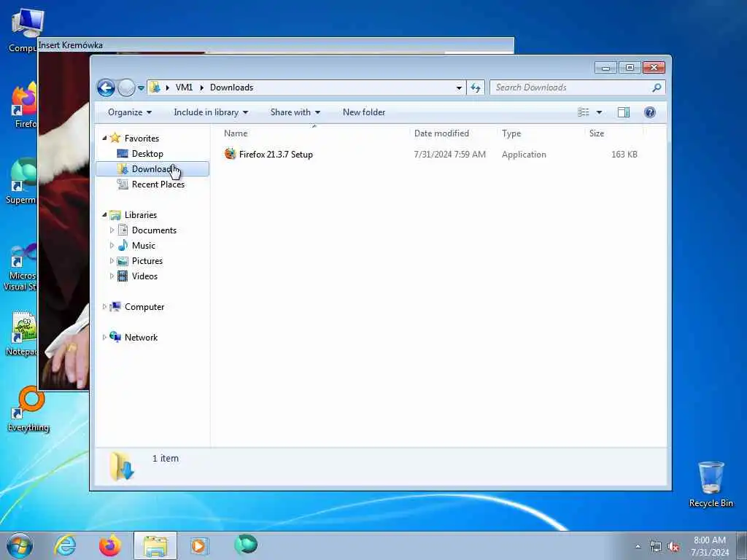Select Computer in the navigation pane

pyautogui.click(x=144, y=307)
